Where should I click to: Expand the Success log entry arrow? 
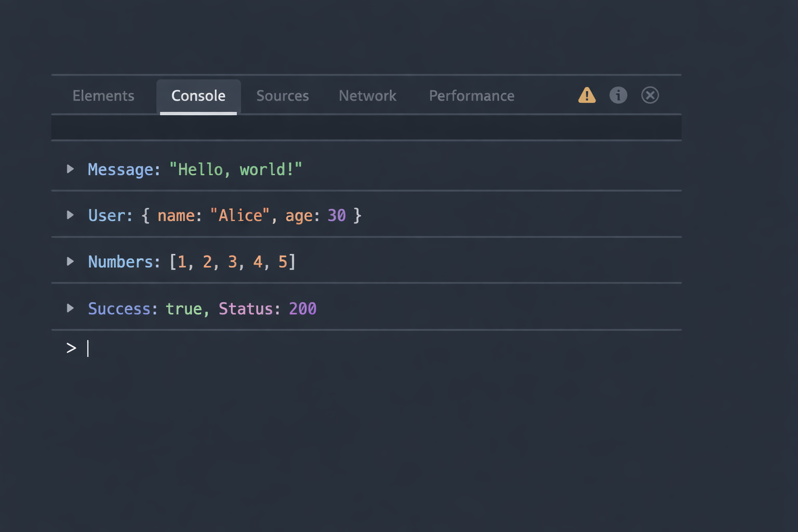click(70, 308)
